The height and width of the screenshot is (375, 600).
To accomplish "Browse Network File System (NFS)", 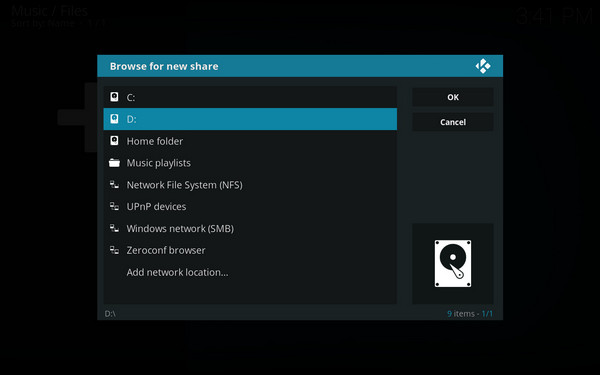I will [250, 185].
